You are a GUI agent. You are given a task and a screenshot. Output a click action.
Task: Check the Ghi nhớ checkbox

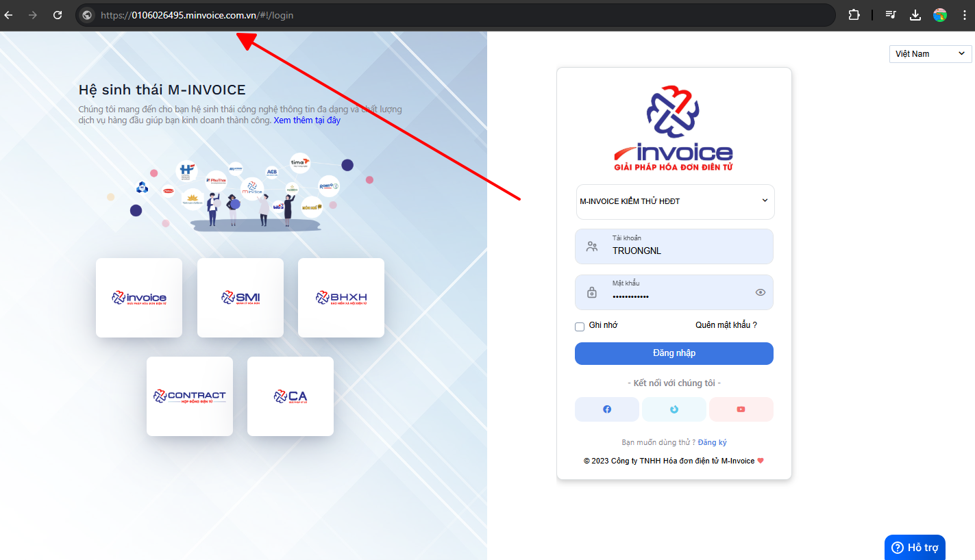tap(580, 327)
